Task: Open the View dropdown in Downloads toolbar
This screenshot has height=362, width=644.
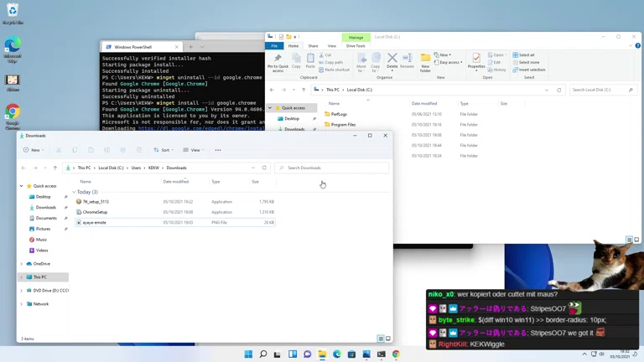Action: [x=194, y=150]
